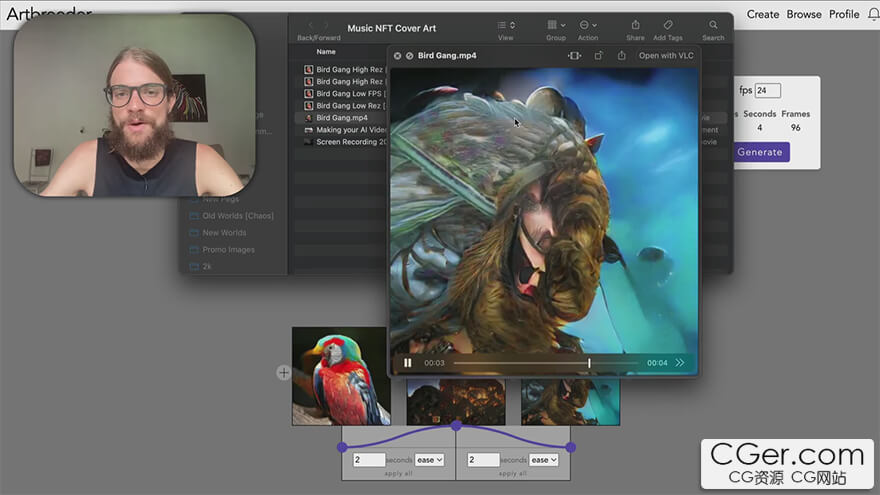Open second segment ease dropdown

(544, 460)
